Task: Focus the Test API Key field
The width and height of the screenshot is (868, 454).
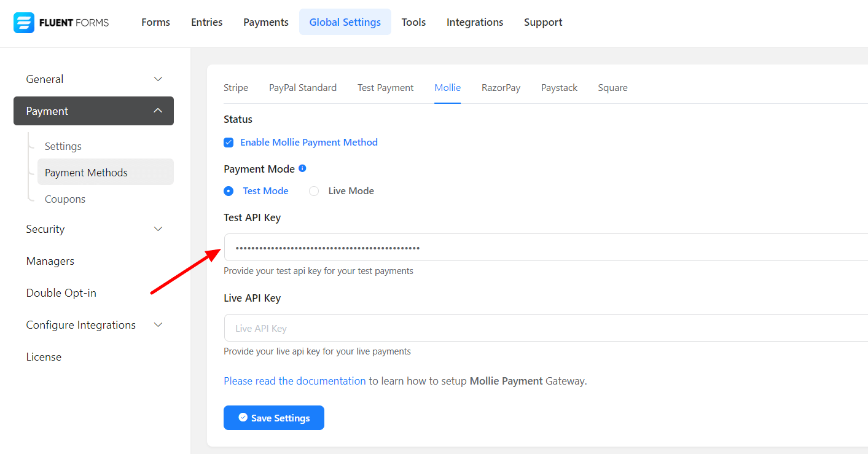Action: click(x=541, y=248)
